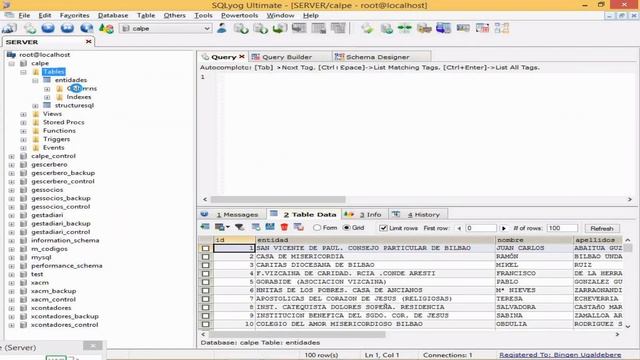Close the SERVER connection tab

(89, 42)
